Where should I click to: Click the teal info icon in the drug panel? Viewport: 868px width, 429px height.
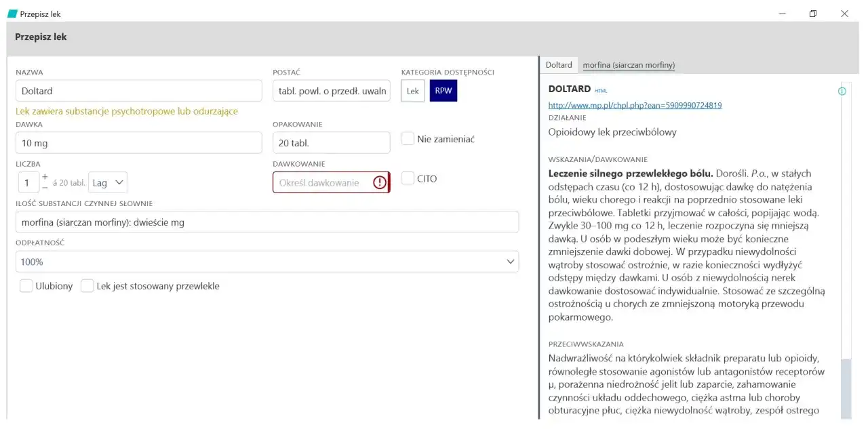[842, 90]
